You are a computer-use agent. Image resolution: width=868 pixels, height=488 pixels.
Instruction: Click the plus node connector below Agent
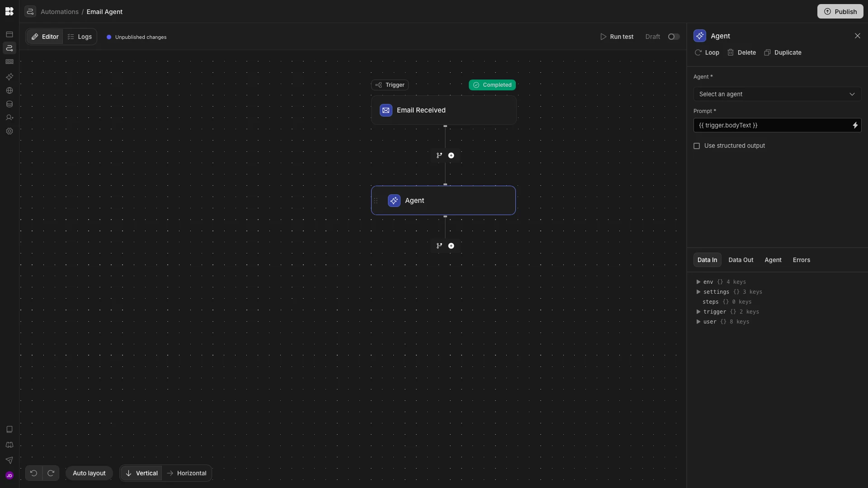(451, 246)
